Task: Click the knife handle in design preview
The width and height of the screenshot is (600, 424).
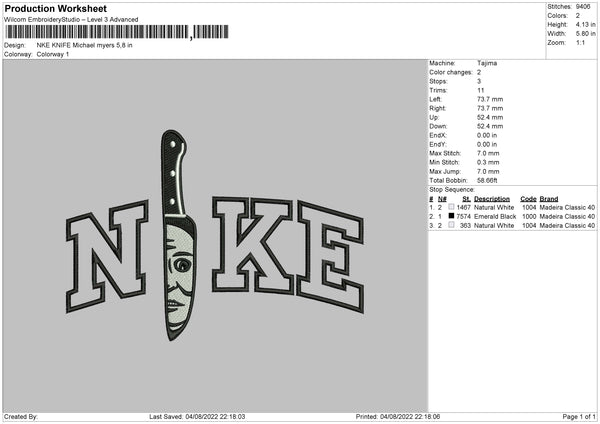Action: pos(173,172)
